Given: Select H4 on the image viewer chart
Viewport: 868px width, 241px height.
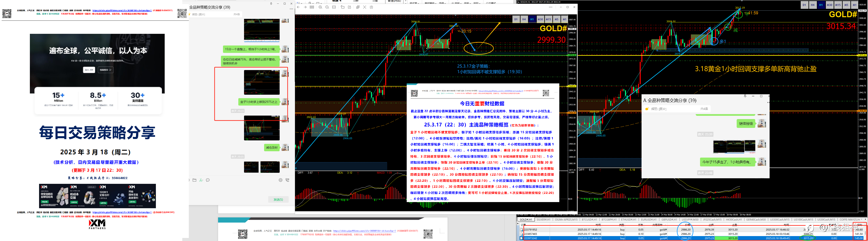Looking at the screenshot, I should pos(524,19).
